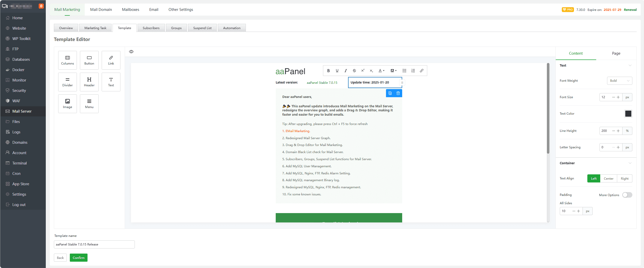
Task: Open the text color dropdown in toolbar
Action: point(381,71)
